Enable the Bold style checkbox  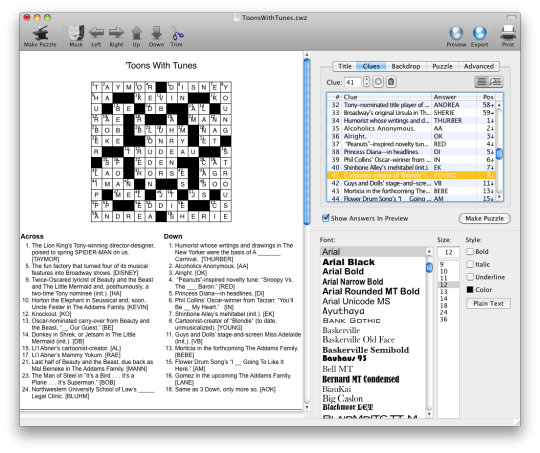pos(470,251)
